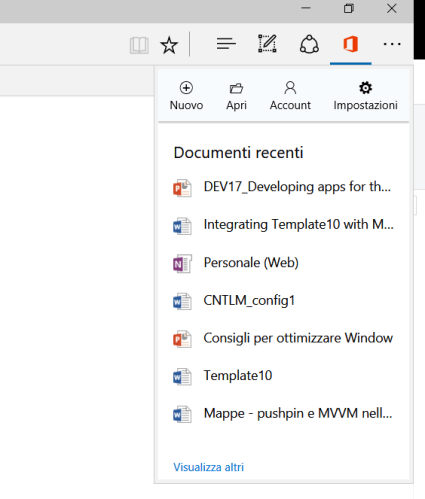Click Word icon beside CNTLM_config1

point(182,301)
